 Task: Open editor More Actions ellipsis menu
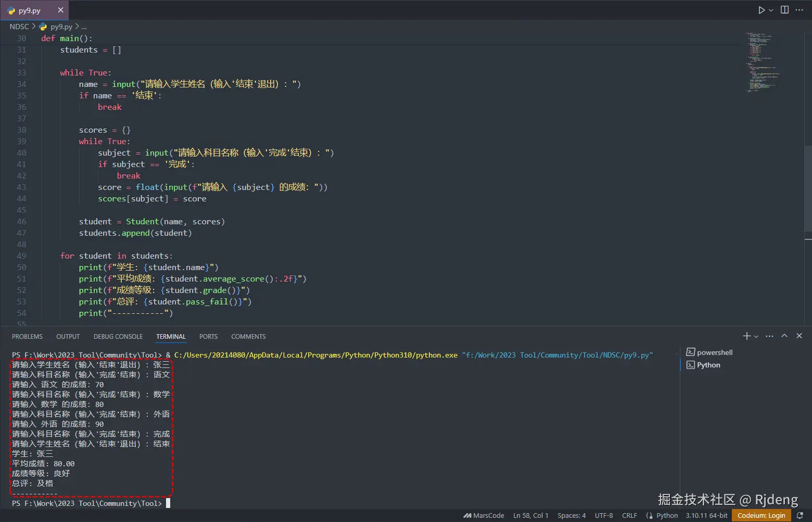click(x=800, y=10)
